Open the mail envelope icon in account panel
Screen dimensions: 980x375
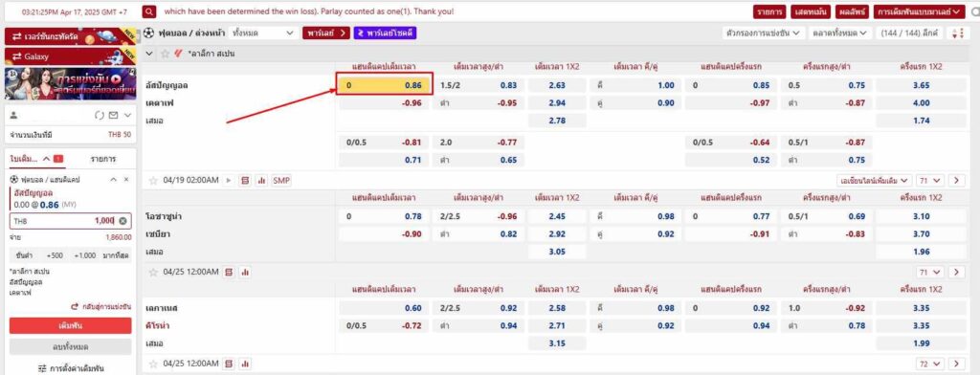[x=113, y=116]
